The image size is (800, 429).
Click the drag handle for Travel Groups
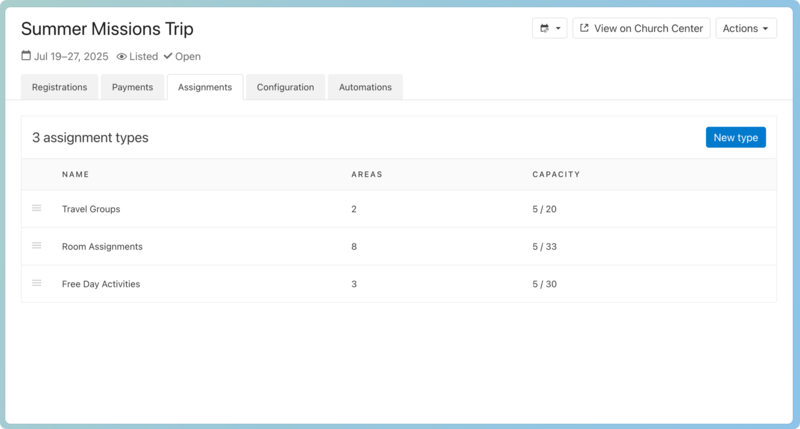click(x=37, y=208)
